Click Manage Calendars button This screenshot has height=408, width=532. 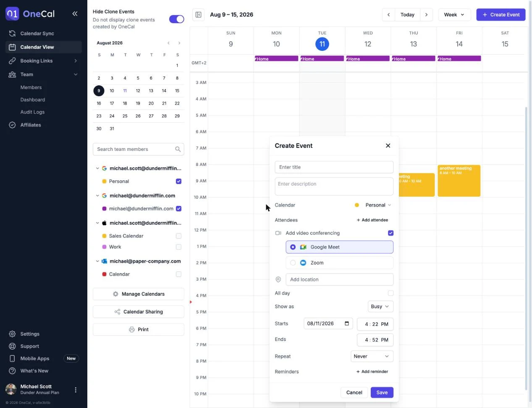pyautogui.click(x=139, y=294)
